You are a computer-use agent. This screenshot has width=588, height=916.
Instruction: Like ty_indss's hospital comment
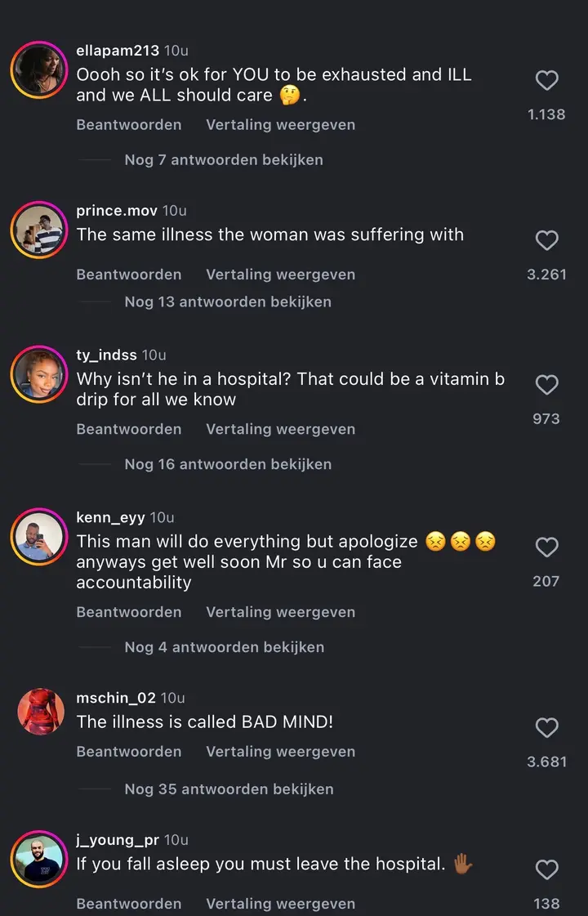pyautogui.click(x=546, y=384)
